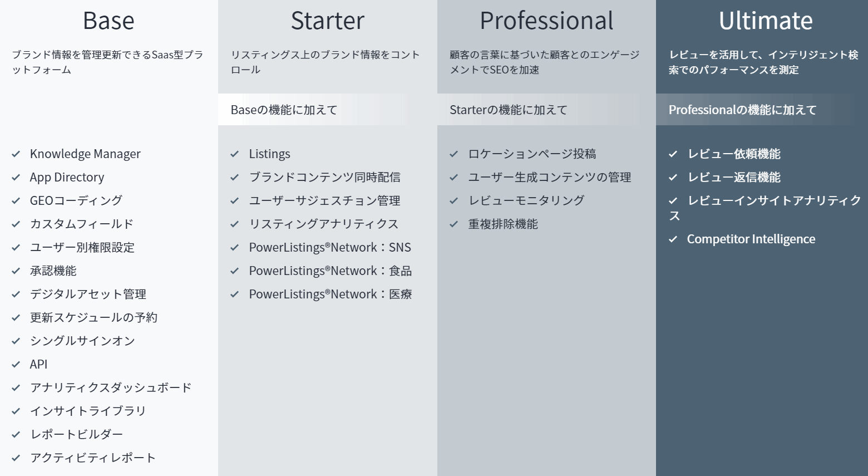
Task: Select the Starter plan heading
Action: 327,21
